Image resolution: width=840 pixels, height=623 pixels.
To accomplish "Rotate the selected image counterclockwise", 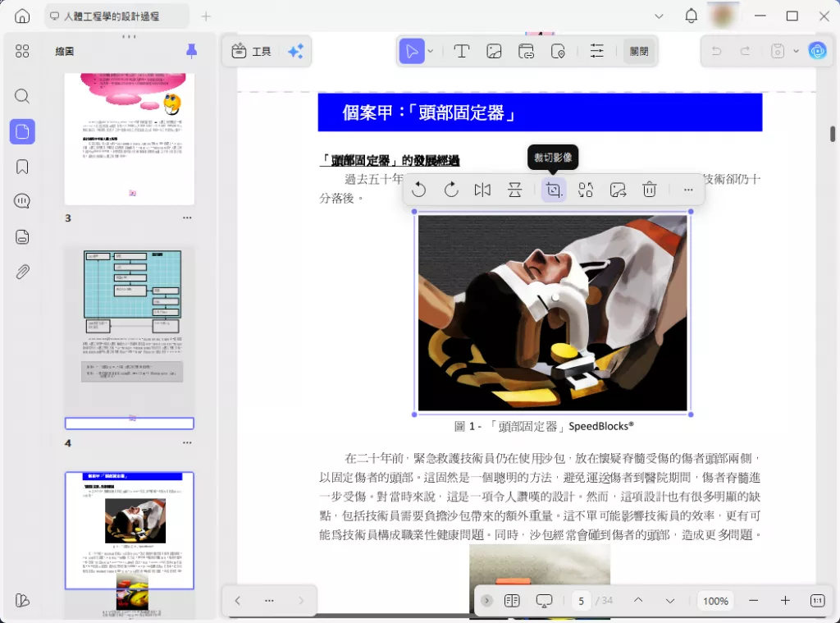I will pos(418,190).
